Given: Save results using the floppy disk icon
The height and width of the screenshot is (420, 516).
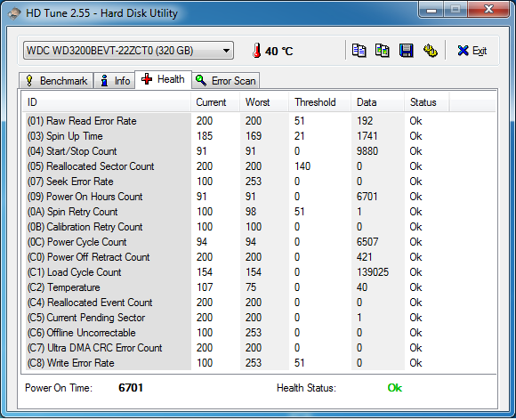Looking at the screenshot, I should (406, 51).
